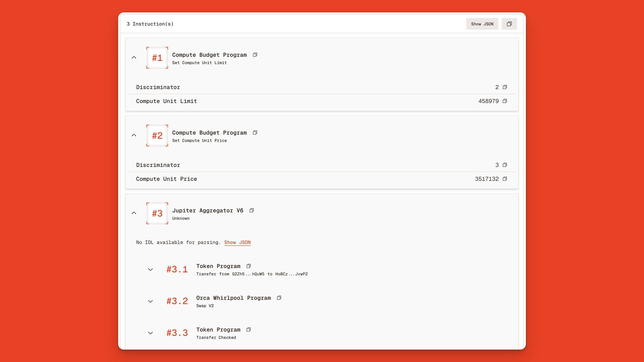This screenshot has height=362, width=644.
Task: Click the Show JSON button in header
Action: (482, 24)
